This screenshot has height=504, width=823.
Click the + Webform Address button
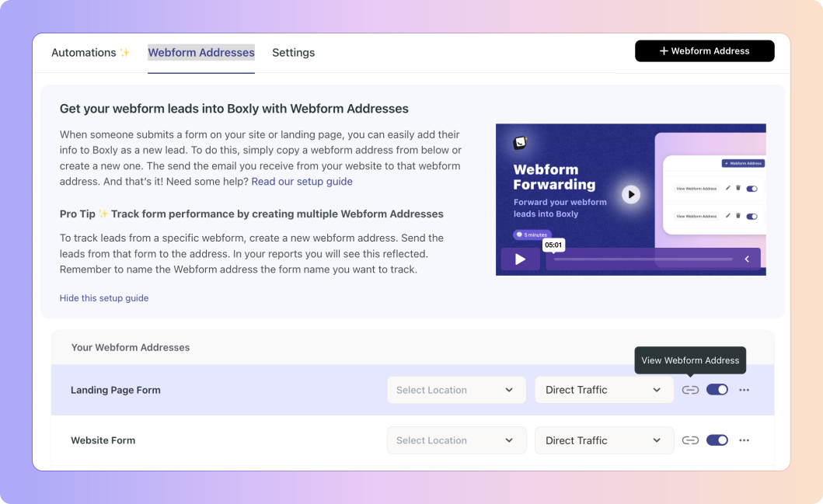(x=704, y=51)
